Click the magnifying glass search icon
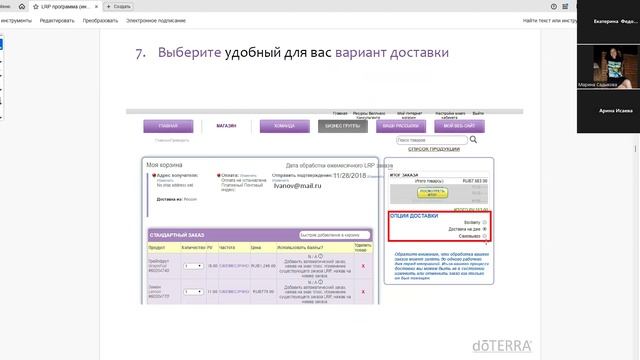Viewport: 640px width, 360px height. (x=473, y=140)
